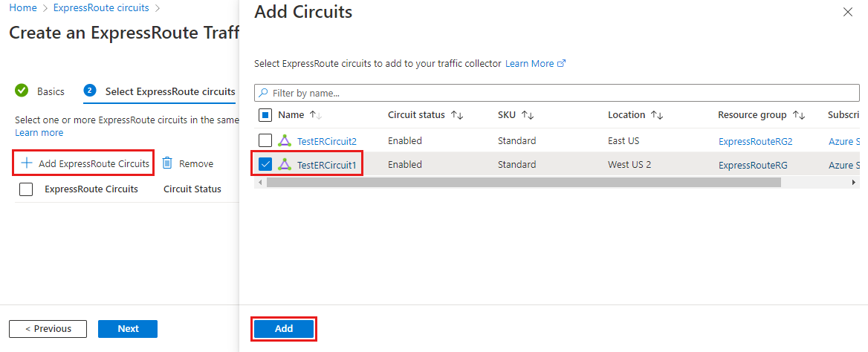Sort by SKU column
Image resolution: width=868 pixels, height=352 pixels.
[x=528, y=115]
